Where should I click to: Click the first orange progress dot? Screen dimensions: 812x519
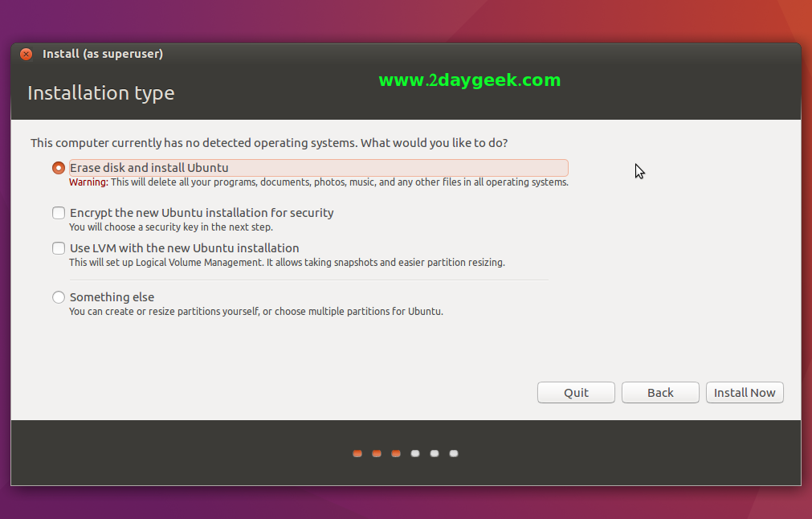pos(357,454)
